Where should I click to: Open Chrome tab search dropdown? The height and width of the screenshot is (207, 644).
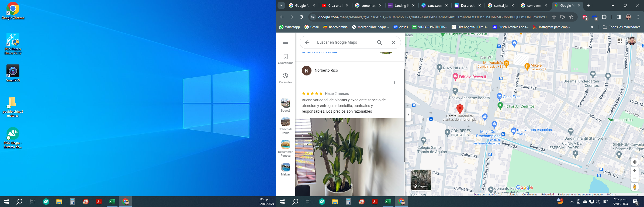[281, 5]
